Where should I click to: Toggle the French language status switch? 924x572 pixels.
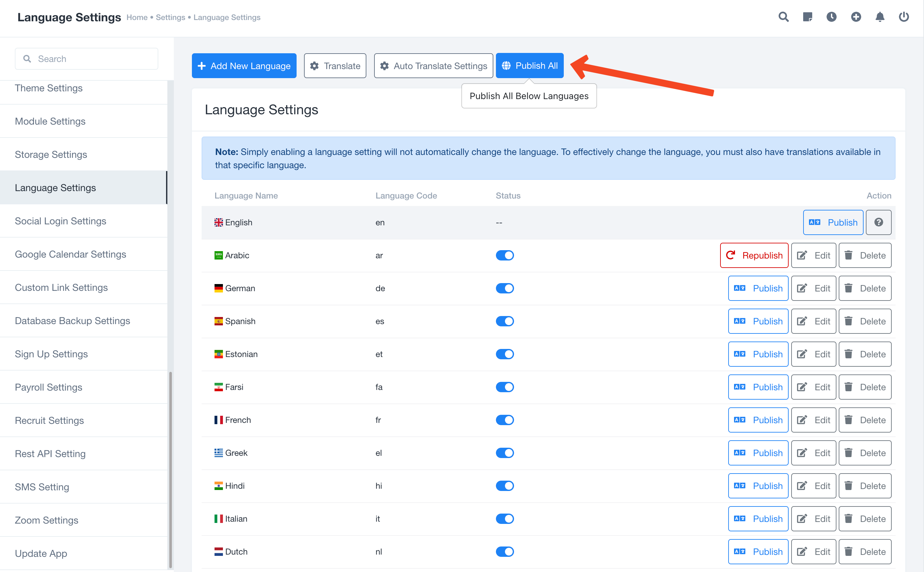click(505, 420)
